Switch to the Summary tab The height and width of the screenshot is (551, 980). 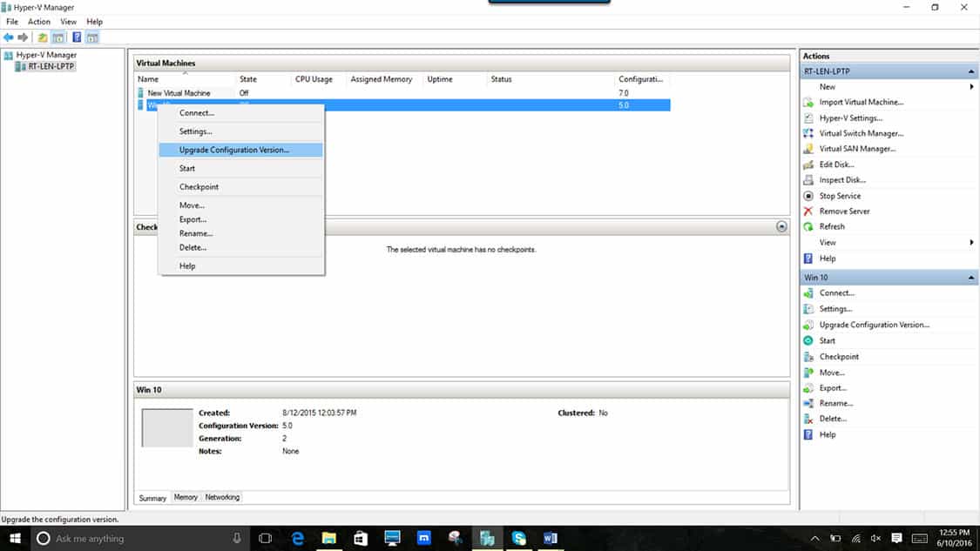[x=152, y=498]
